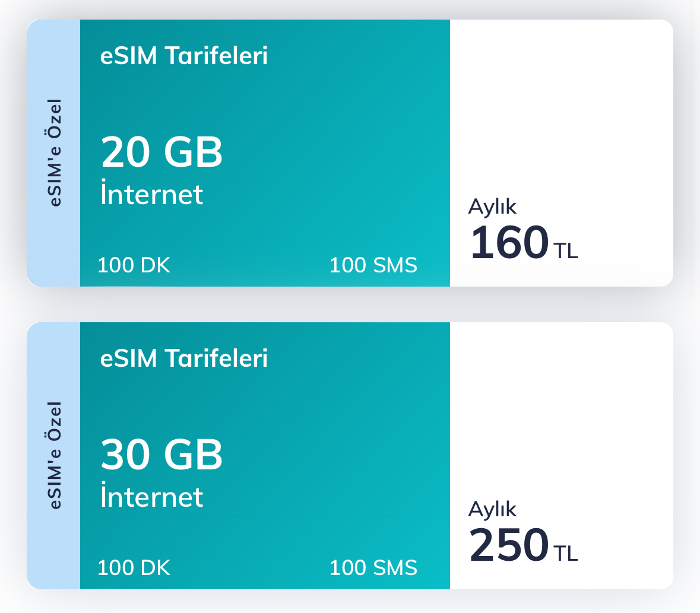Click the eSIM'e Özel badge on the 20 GB card
This screenshot has width=700, height=613.
point(53,153)
